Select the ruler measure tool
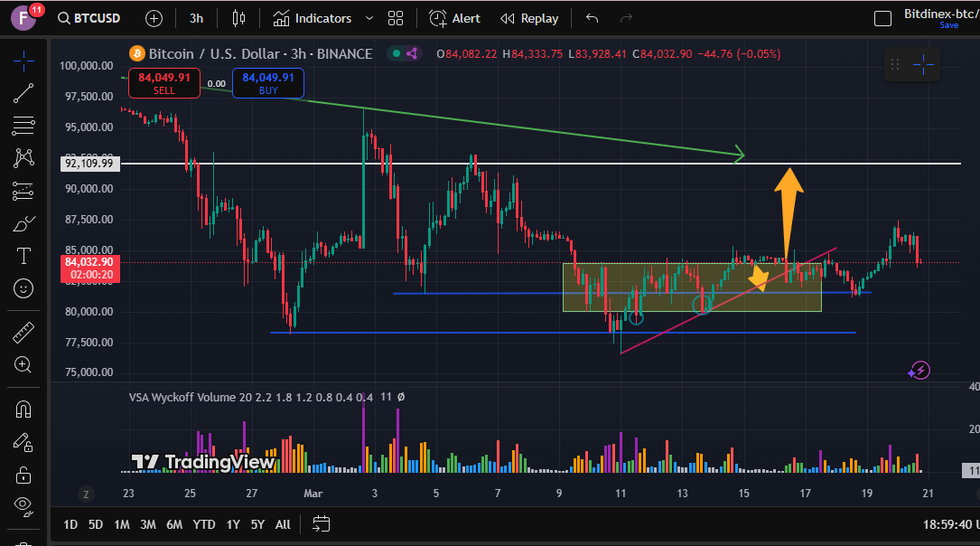This screenshot has height=546, width=980. 23,333
